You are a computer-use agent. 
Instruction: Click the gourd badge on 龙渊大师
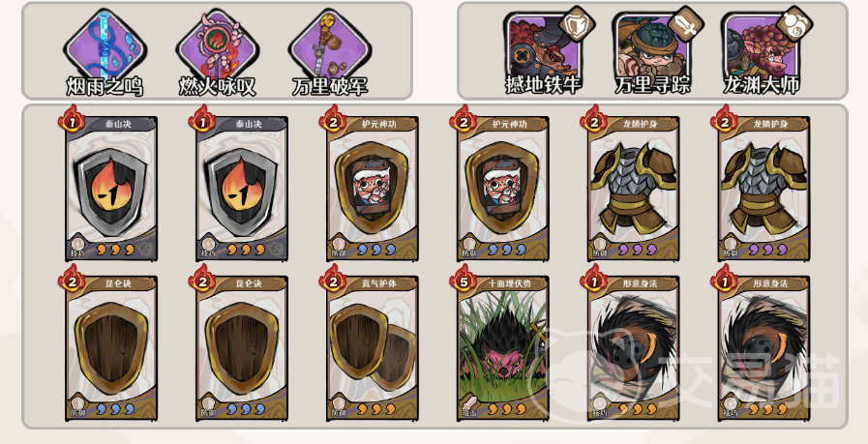[793, 24]
